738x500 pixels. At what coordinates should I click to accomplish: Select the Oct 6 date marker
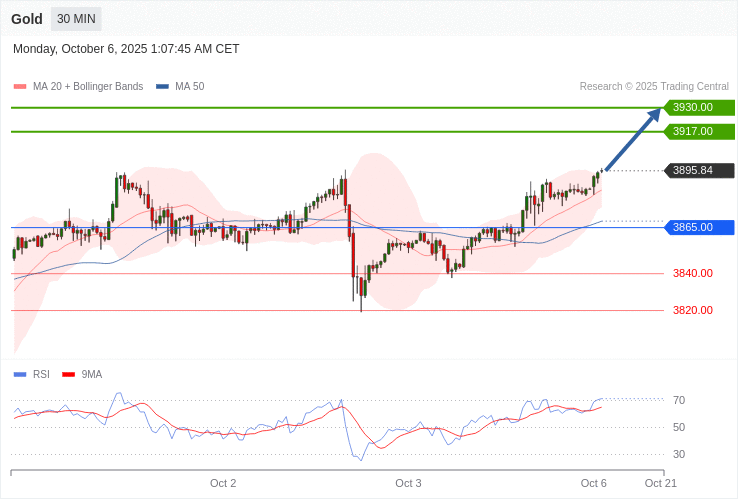point(594,483)
